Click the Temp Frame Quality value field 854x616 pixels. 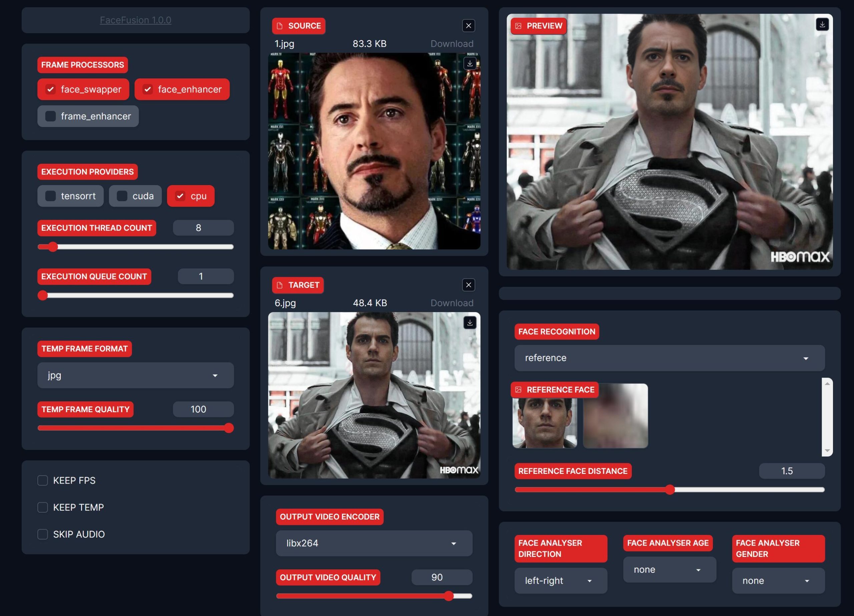tap(203, 409)
